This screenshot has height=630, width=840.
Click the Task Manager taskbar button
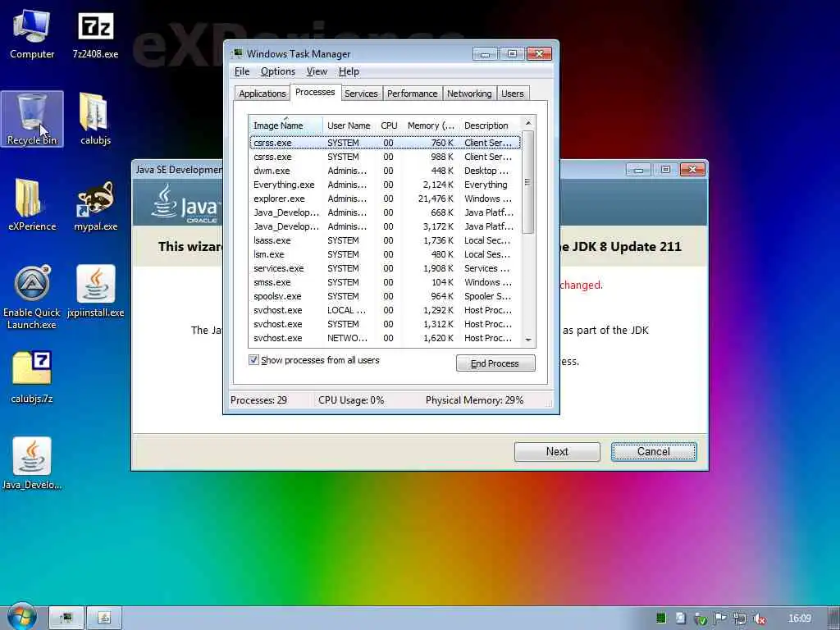point(66,619)
